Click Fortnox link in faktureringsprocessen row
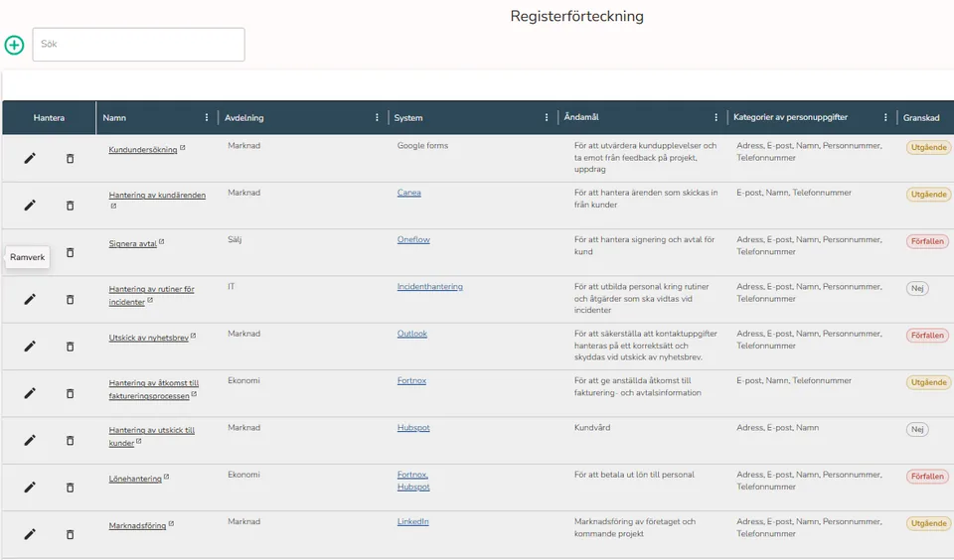This screenshot has height=560, width=954. point(411,380)
